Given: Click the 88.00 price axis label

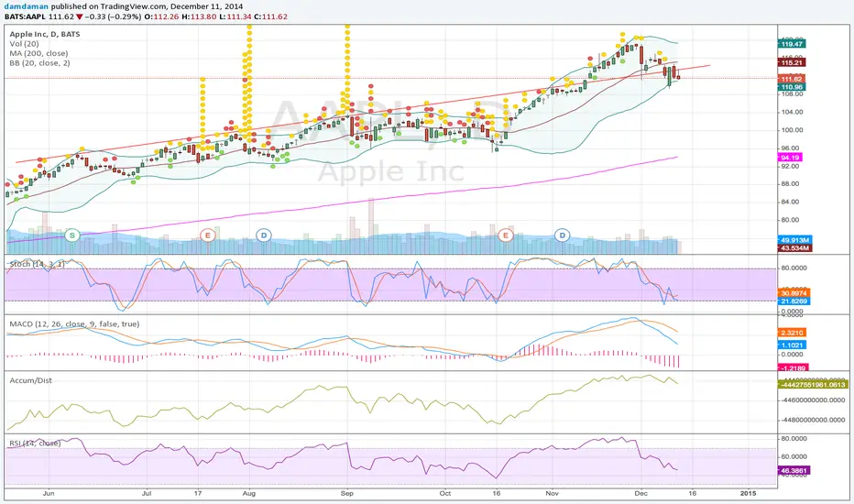Looking at the screenshot, I should [x=792, y=184].
